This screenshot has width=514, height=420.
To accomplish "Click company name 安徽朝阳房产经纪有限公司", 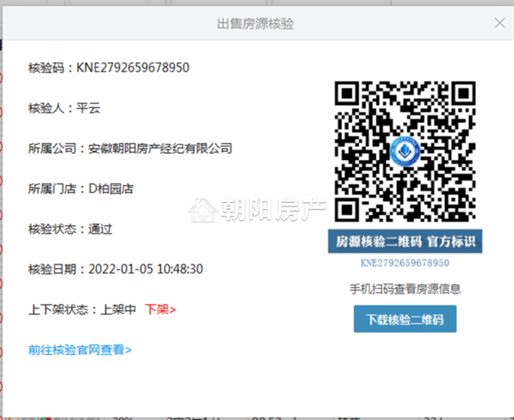I will 160,149.
